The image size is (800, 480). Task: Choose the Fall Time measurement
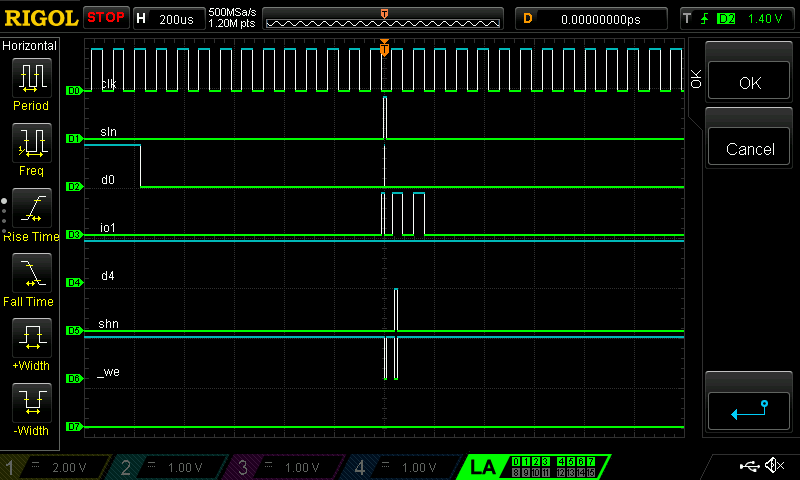[31, 279]
